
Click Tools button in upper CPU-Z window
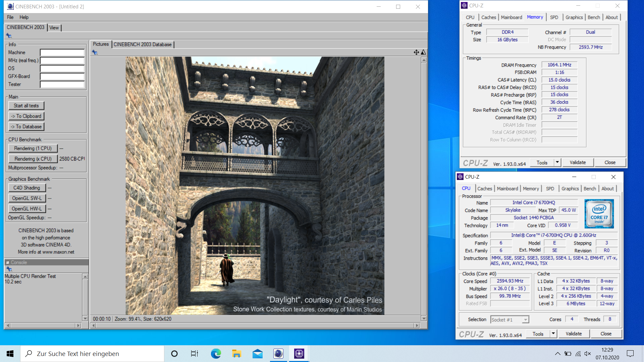point(542,162)
